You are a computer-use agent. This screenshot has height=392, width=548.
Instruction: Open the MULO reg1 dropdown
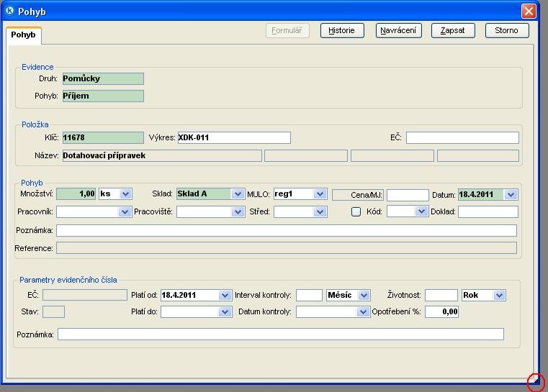[x=320, y=193]
